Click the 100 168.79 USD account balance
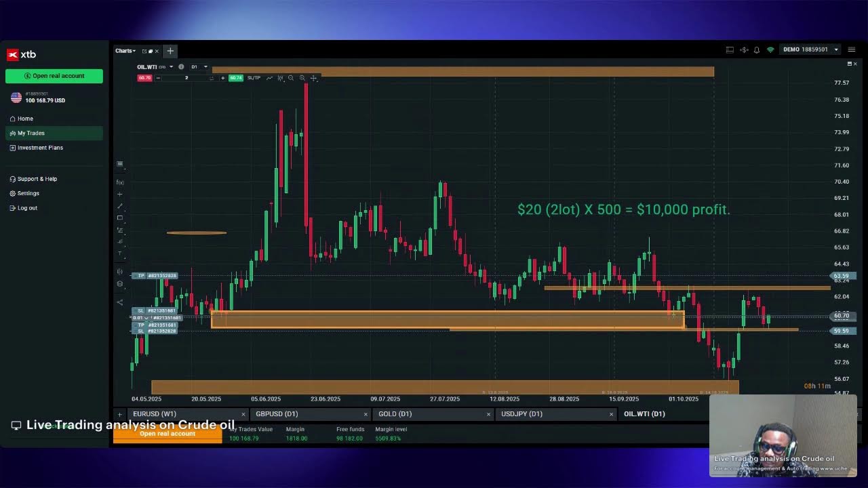868x488 pixels. coord(45,100)
